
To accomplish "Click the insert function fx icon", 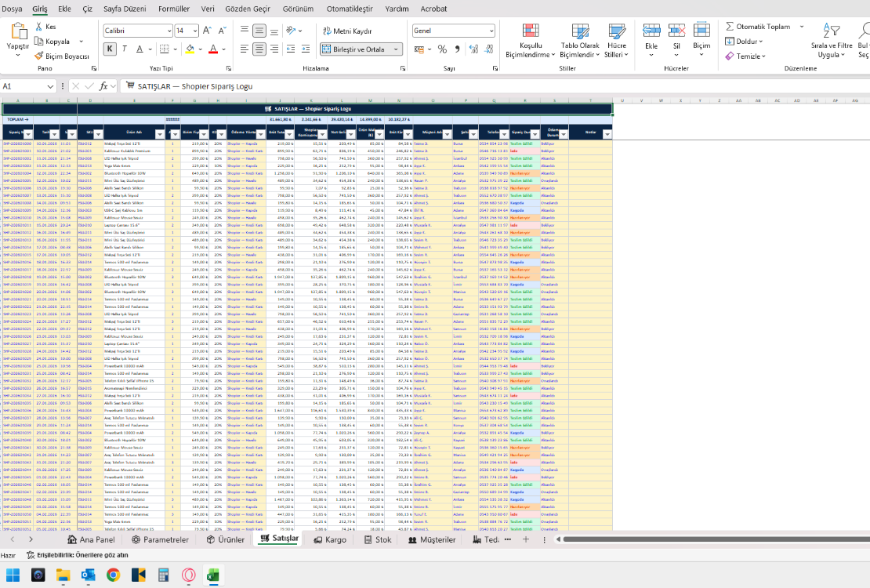I will click(103, 86).
